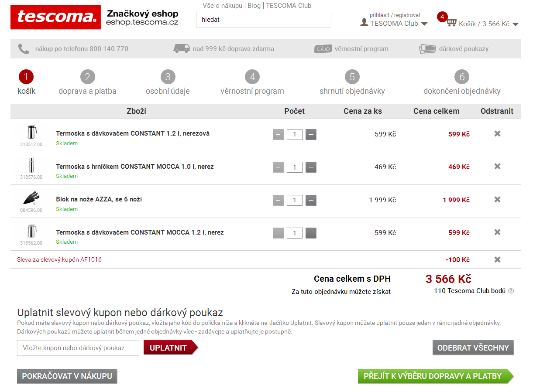This screenshot has height=392, width=540.
Task: Click quantity field for Termoska CONSTANT 1.2 l nerezová
Action: click(295, 134)
